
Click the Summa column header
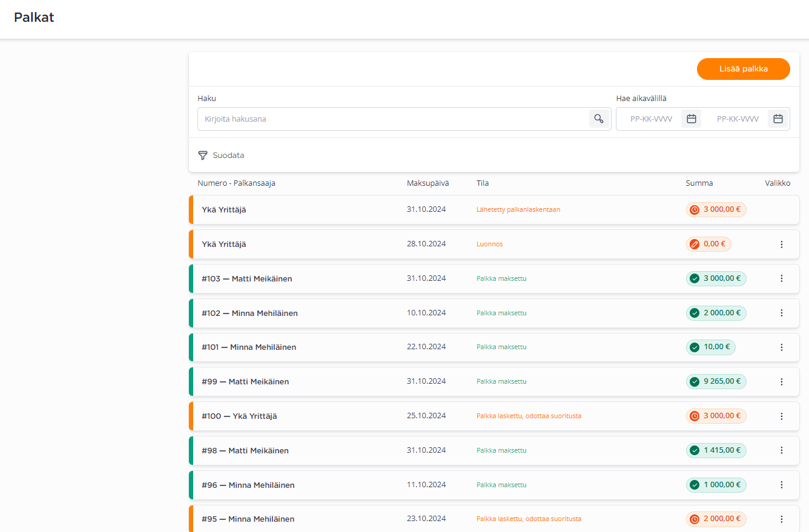tap(699, 183)
